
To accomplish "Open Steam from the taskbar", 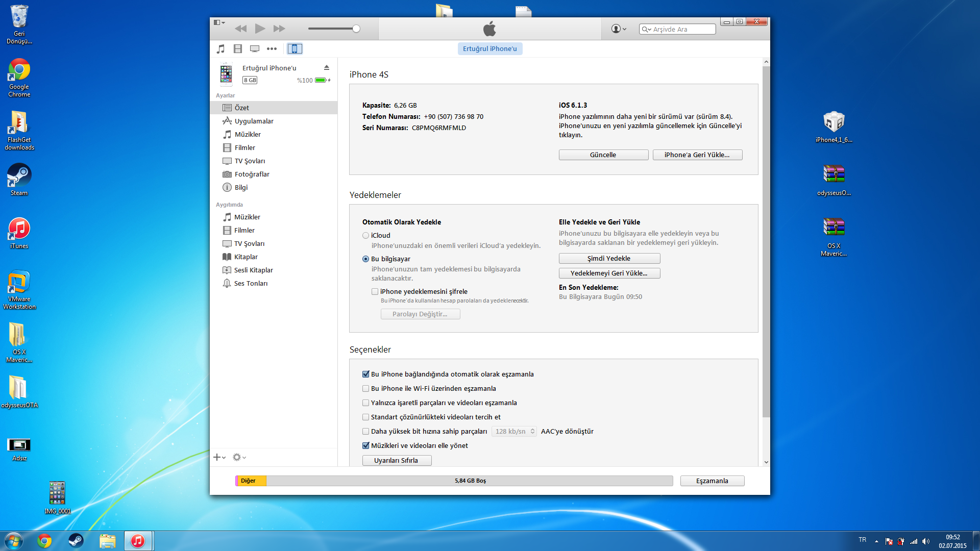I will click(x=76, y=541).
